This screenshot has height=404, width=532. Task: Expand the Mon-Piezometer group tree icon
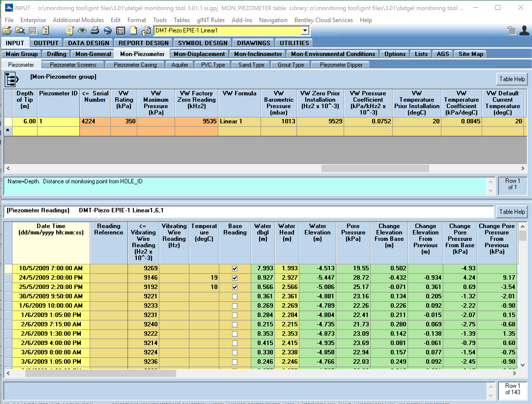[x=10, y=79]
